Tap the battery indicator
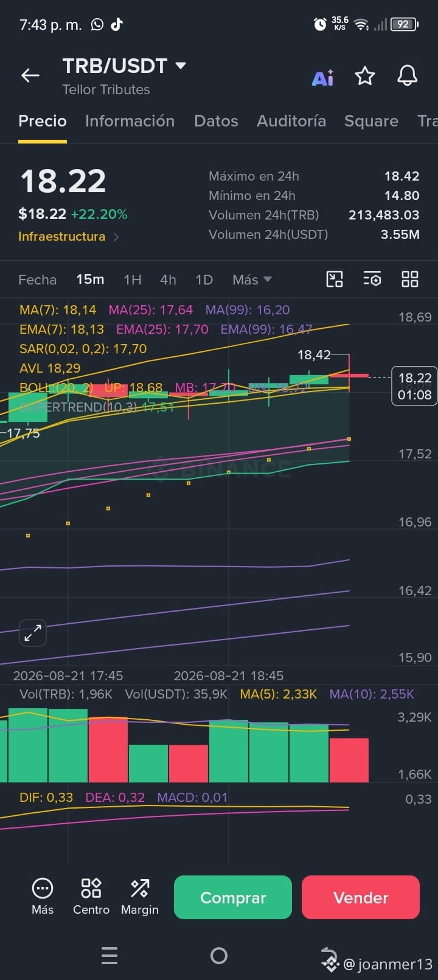 [x=405, y=24]
